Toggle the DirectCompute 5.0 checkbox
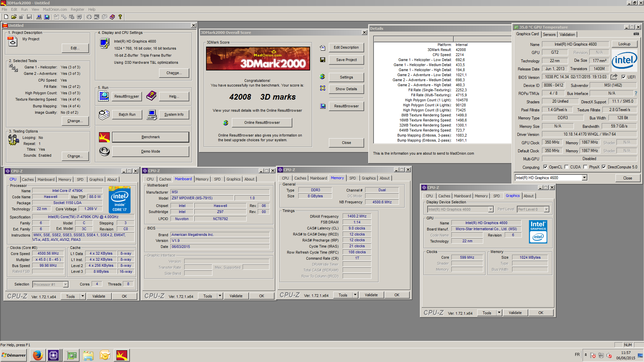Image resolution: width=644 pixels, height=362 pixels. (x=604, y=167)
